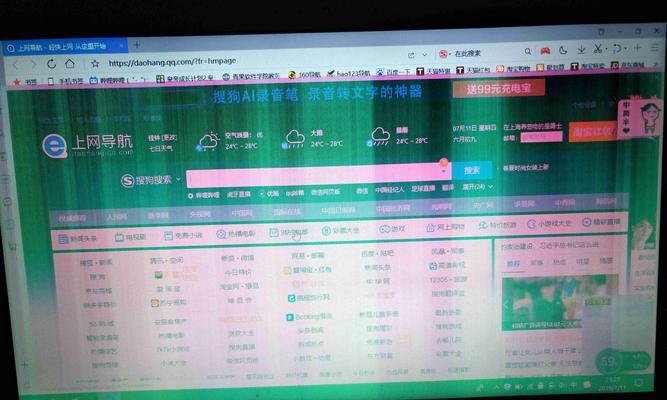Open 百度一下 bookmark

[393, 72]
